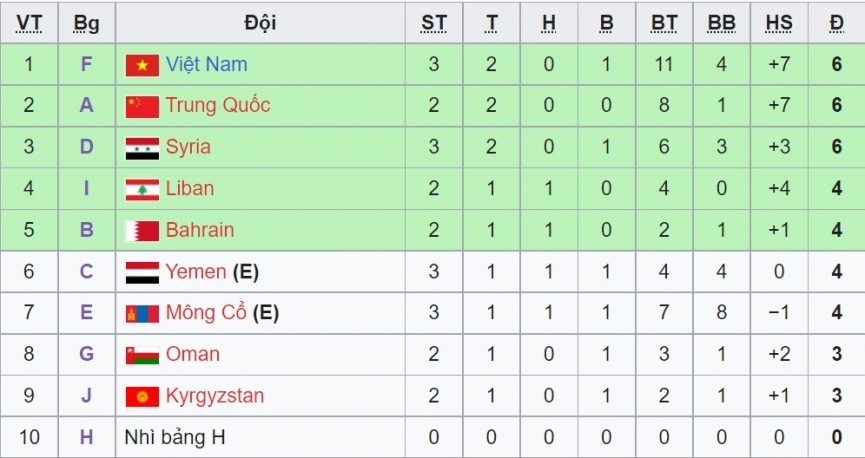Click the Mongolia flag icon

pos(142,314)
